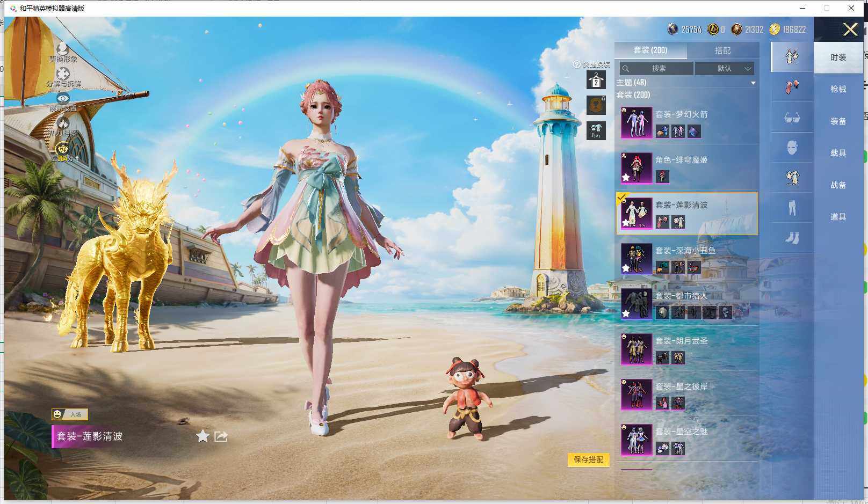Image resolution: width=868 pixels, height=504 pixels.
Task: Click the second item icon under 星之彼岸
Action: click(x=678, y=403)
